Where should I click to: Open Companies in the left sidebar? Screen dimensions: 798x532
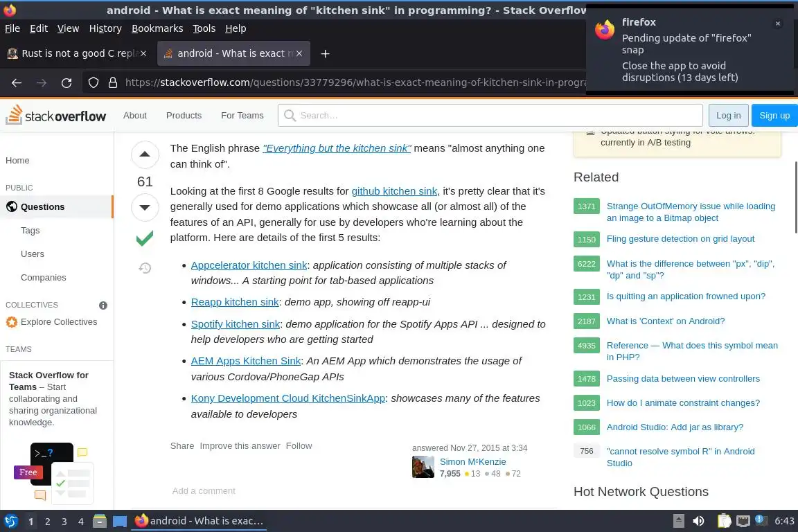(x=43, y=278)
